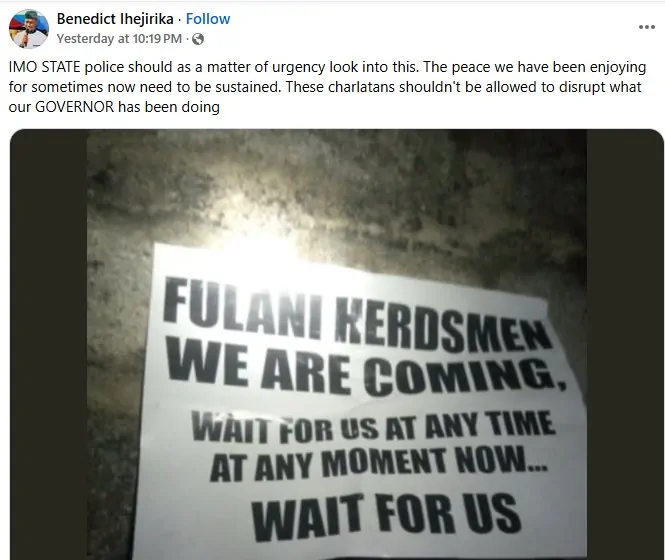Image resolution: width=665 pixels, height=560 pixels.
Task: Follow Benedict Ihejirika
Action: pyautogui.click(x=208, y=19)
